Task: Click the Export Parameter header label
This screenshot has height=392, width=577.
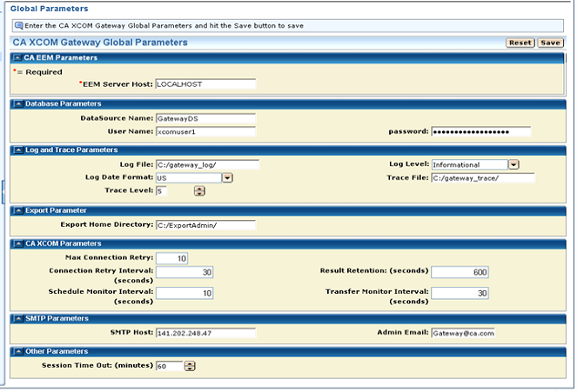Action: [x=56, y=210]
